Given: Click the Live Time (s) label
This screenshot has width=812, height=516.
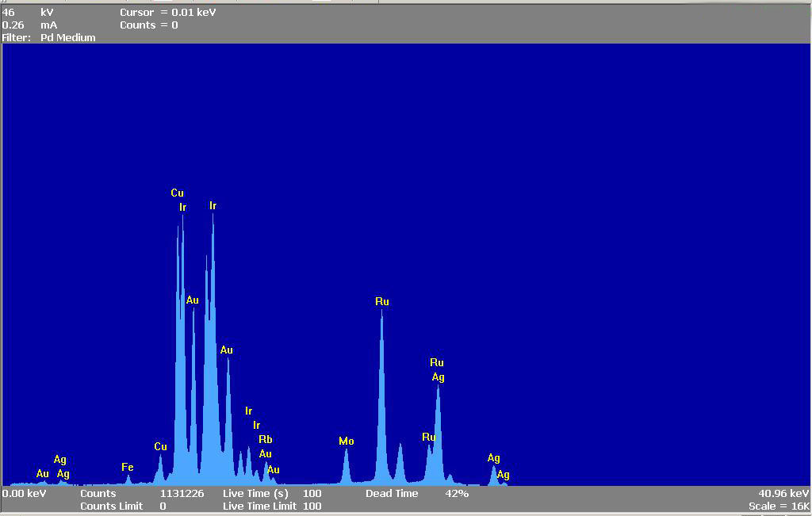Looking at the screenshot, I should (255, 494).
